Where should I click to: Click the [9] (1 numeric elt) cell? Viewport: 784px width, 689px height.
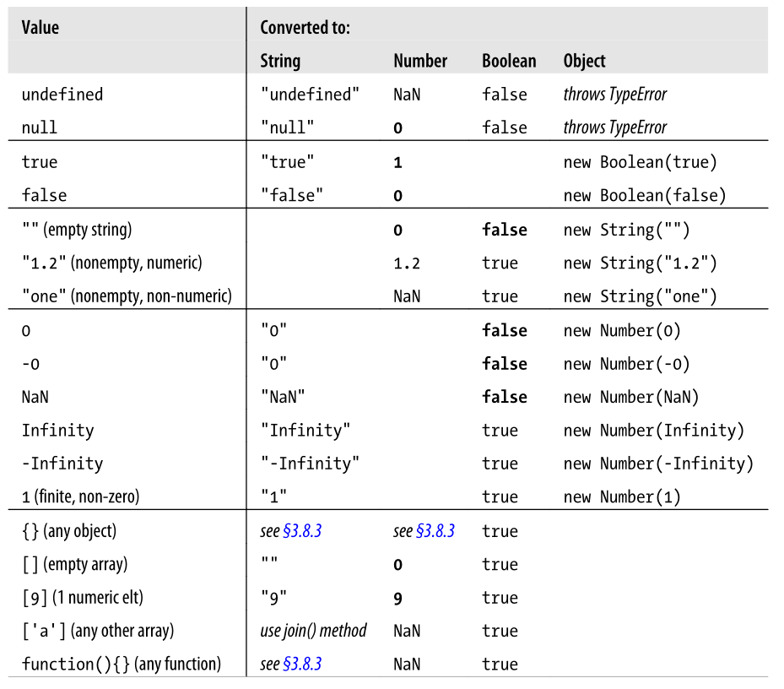click(83, 598)
